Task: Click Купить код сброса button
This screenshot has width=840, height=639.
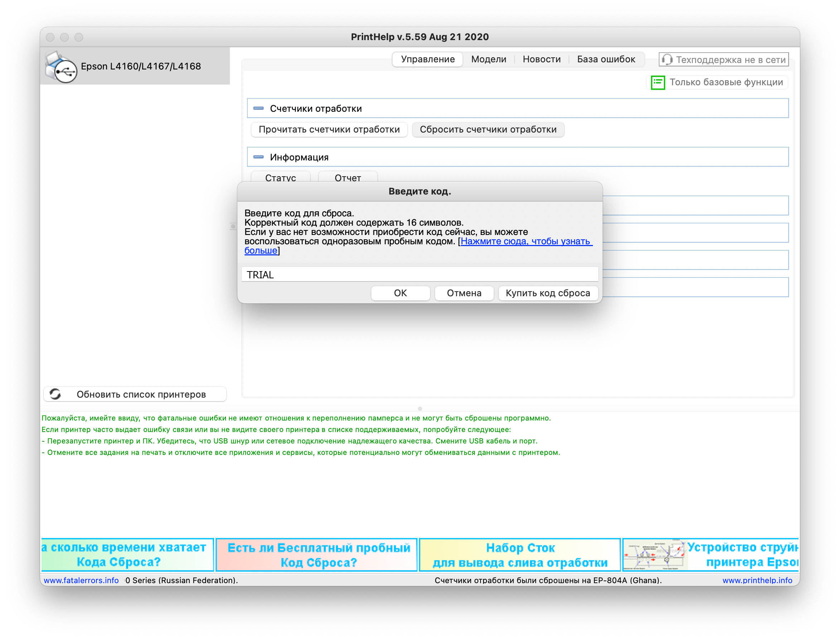Action: tap(548, 293)
